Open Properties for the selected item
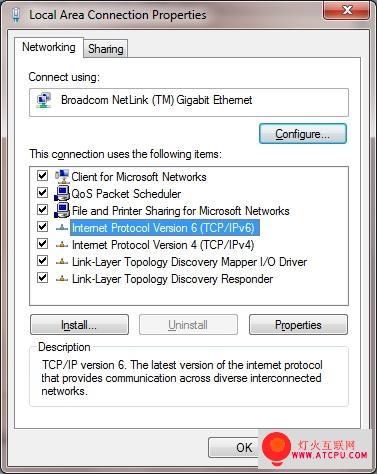Screen dimensions: 377x474 [298, 325]
